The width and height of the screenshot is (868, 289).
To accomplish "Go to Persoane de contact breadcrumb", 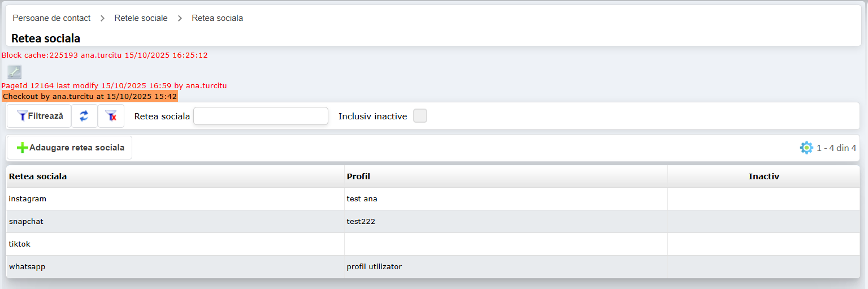I will 51,18.
